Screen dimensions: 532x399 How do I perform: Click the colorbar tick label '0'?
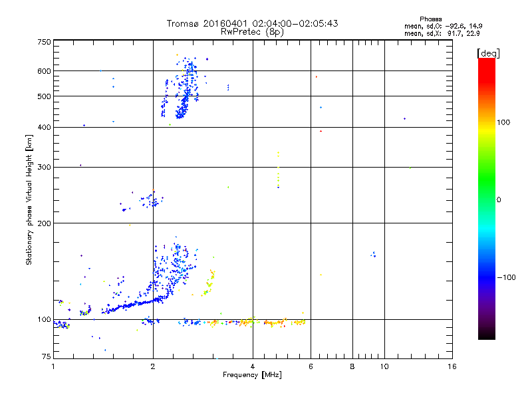tap(499, 200)
